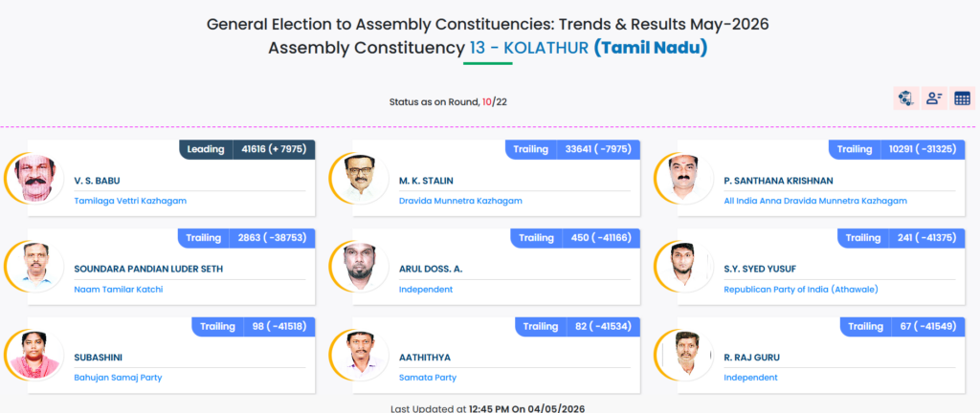Click the M. K. STALIN candidate name

(426, 181)
